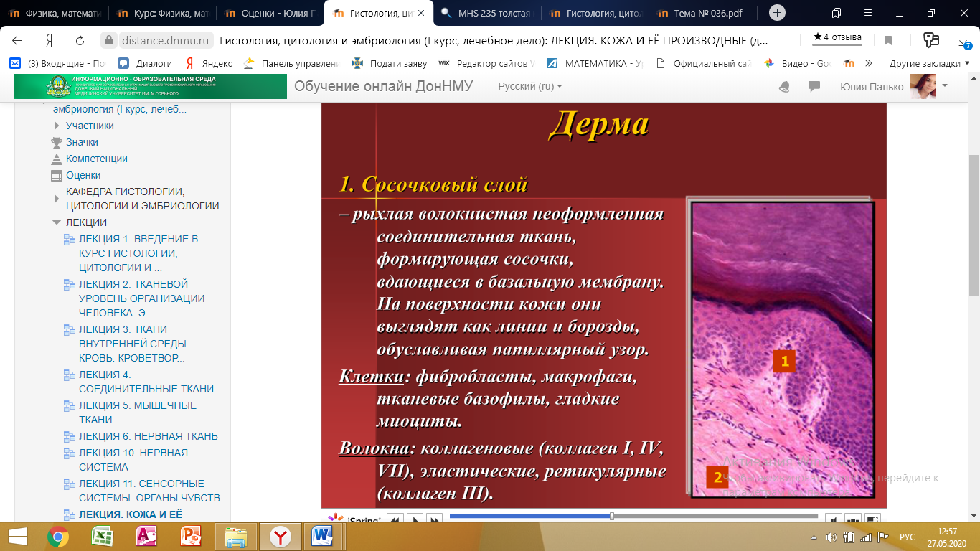
Task: Click the page vertical scrollbar thumb
Action: point(974,226)
